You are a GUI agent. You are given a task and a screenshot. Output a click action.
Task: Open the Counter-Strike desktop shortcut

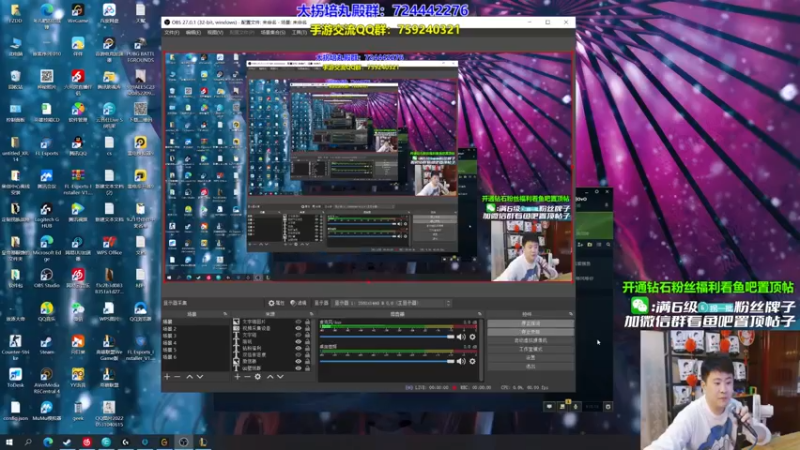15,347
